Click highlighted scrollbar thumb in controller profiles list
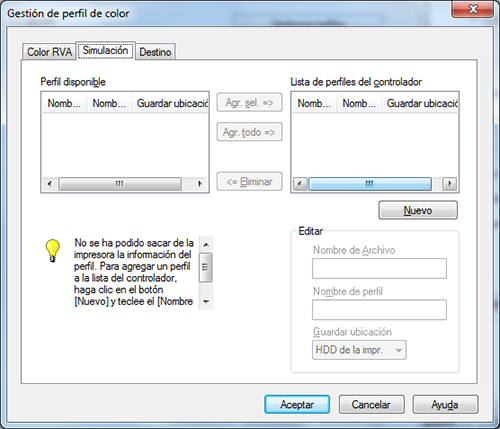 [370, 184]
